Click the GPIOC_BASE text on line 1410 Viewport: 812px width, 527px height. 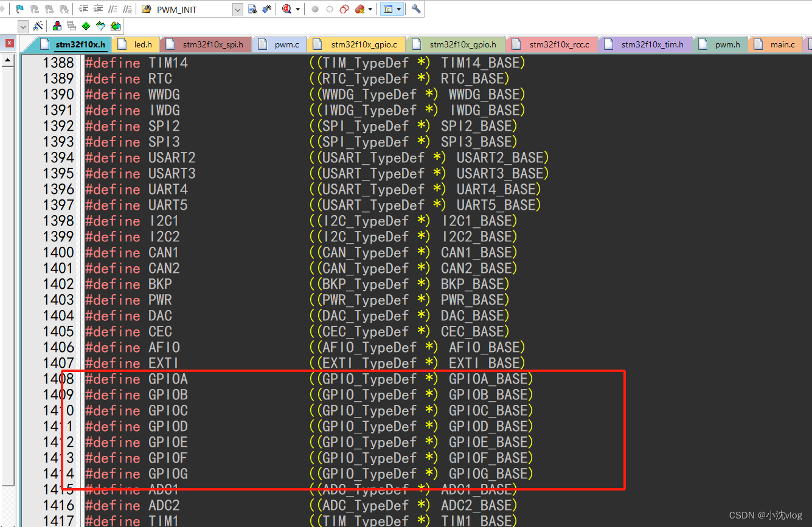(x=488, y=410)
